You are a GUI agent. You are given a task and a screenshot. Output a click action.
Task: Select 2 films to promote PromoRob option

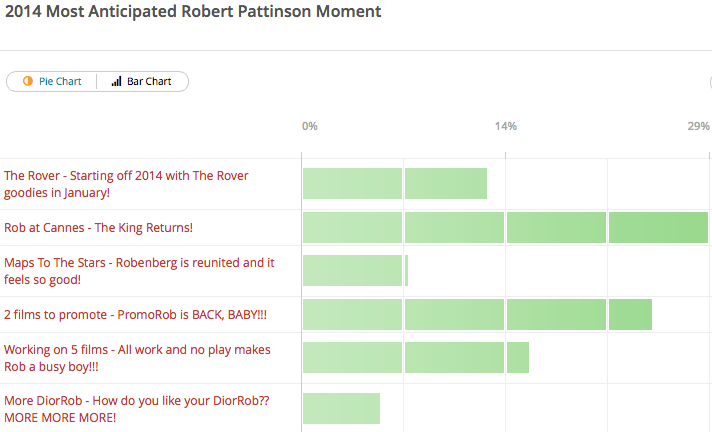click(x=135, y=314)
